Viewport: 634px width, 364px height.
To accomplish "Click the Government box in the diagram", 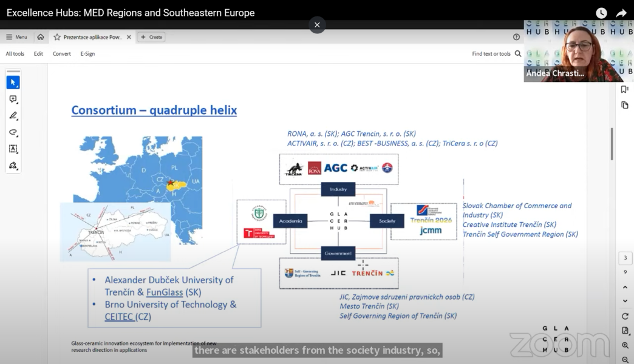I will [x=338, y=254].
